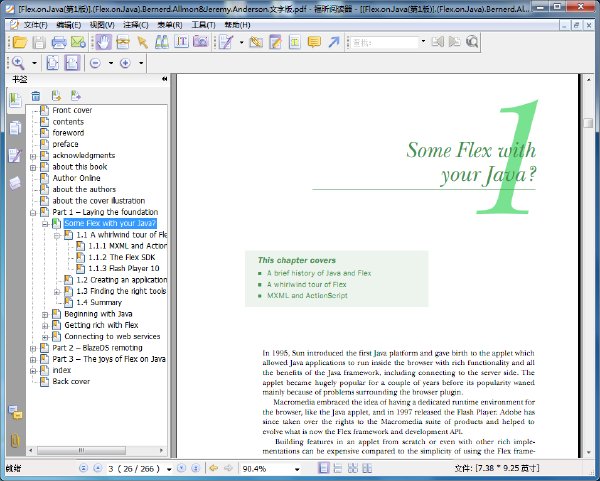This screenshot has height=481, width=600.
Task: Expand Part 3 – The joys of Flex on Java
Action: click(x=33, y=360)
